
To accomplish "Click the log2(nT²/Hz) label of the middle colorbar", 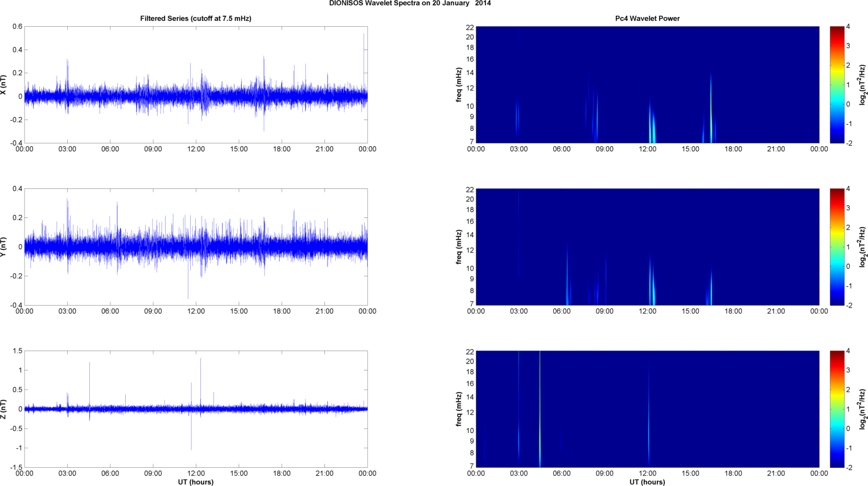I will click(x=863, y=247).
